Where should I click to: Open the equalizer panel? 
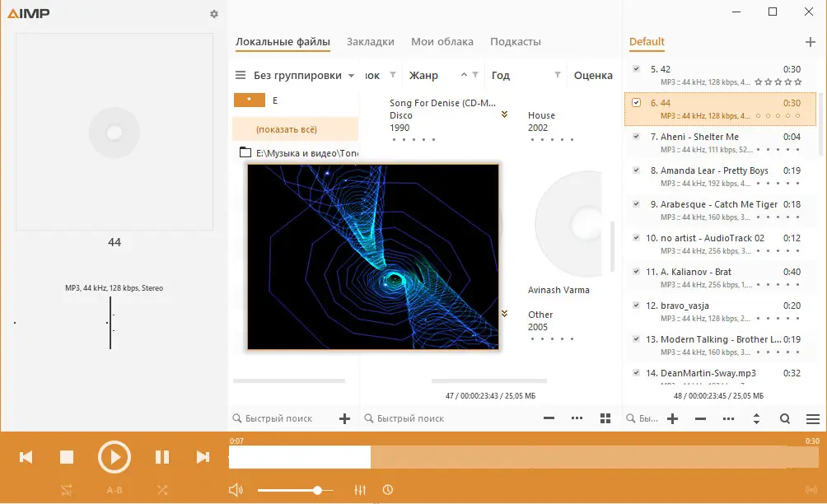(x=360, y=489)
